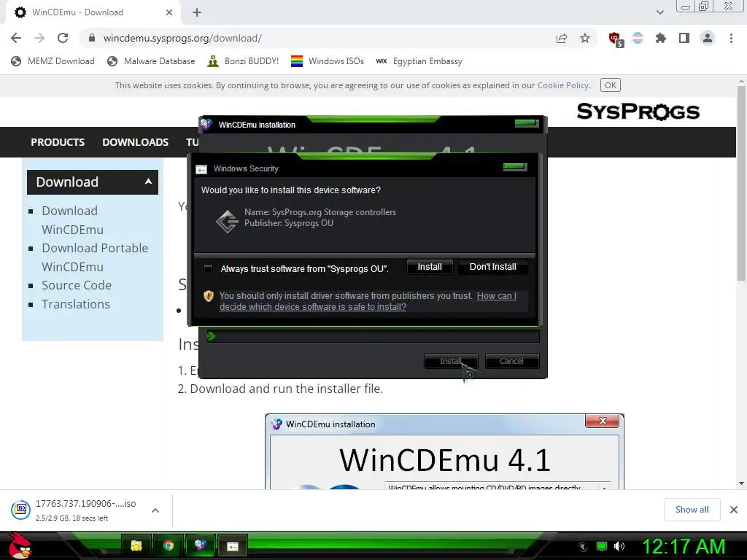The width and height of the screenshot is (747, 560).
Task: Open Download WinCDEmu sidebar link
Action: click(x=72, y=220)
